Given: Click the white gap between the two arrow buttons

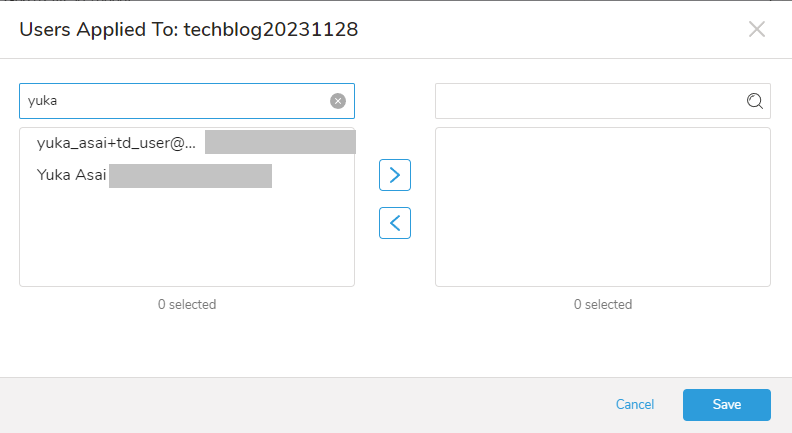Looking at the screenshot, I should [x=395, y=199].
